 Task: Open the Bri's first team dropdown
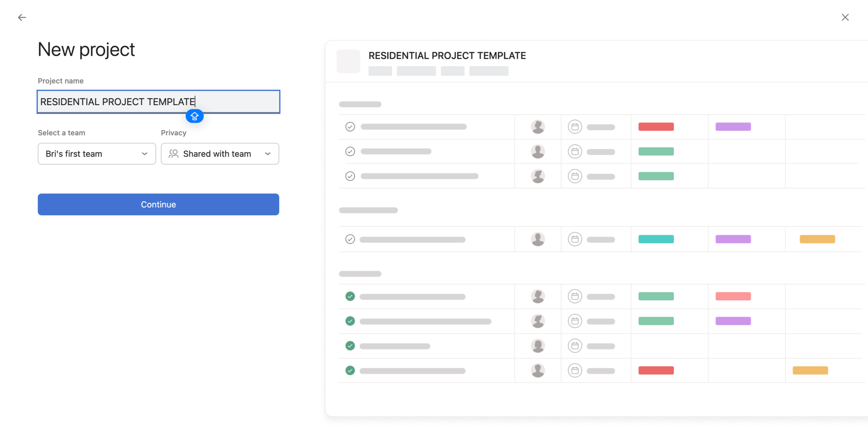97,154
